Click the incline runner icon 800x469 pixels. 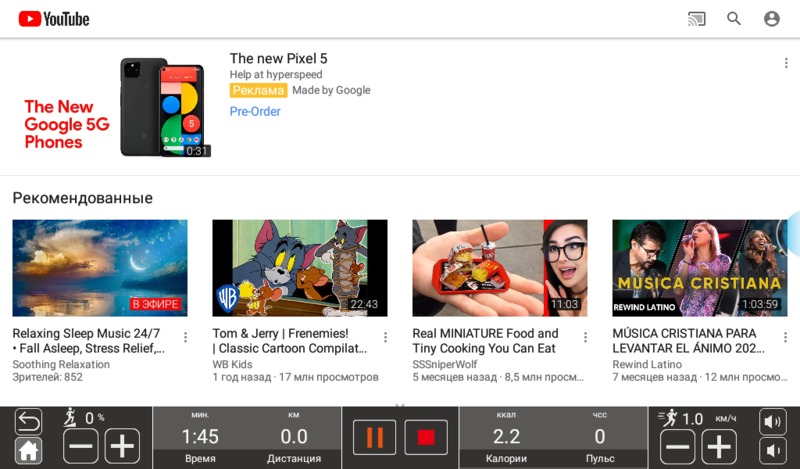click(70, 417)
